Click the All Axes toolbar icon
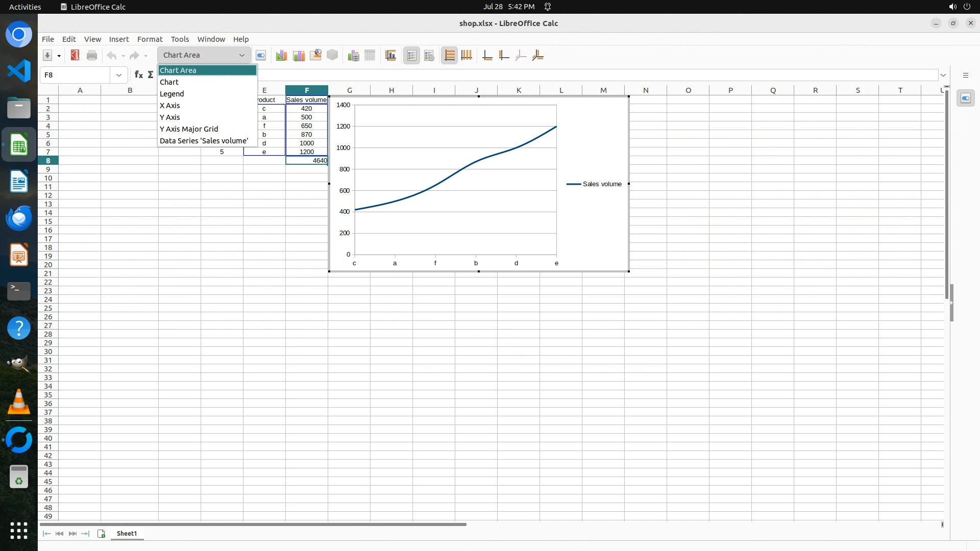This screenshot has height=551, width=980. point(537,55)
